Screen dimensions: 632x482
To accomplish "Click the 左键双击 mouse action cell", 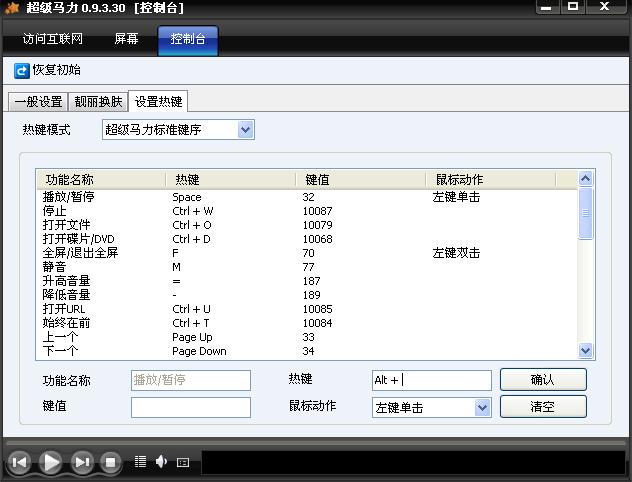I will pos(456,253).
